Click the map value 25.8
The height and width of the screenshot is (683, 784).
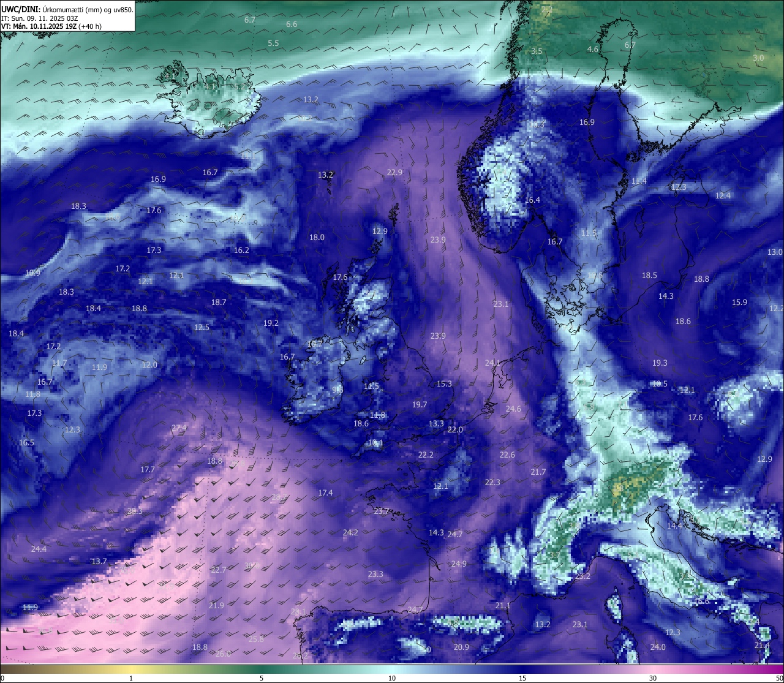tap(256, 639)
